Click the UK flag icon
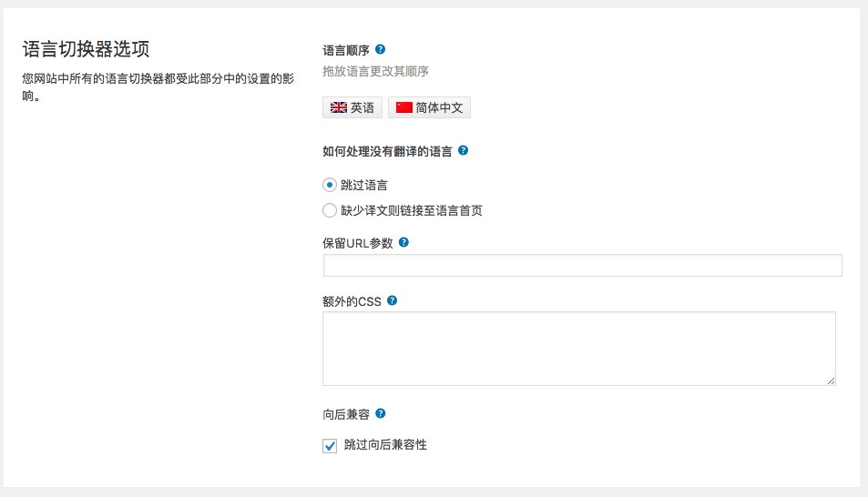The width and height of the screenshot is (868, 497). tap(338, 107)
